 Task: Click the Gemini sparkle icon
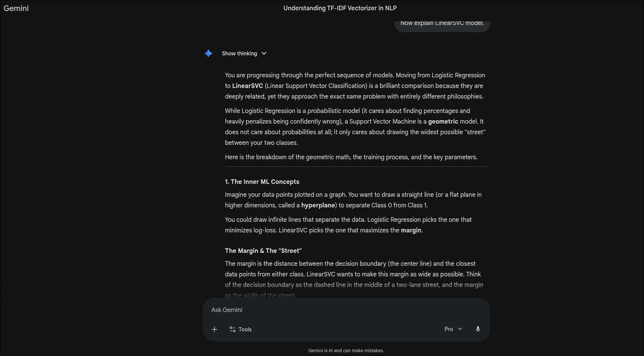pyautogui.click(x=208, y=53)
